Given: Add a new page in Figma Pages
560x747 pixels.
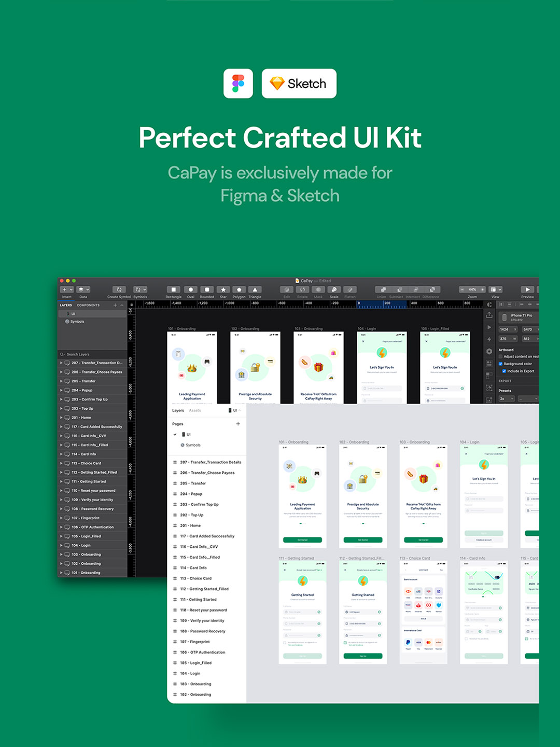Looking at the screenshot, I should 238,424.
